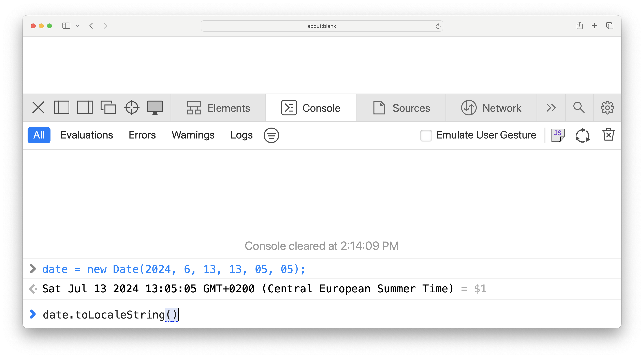Expand the date evaluation input entry chevron
This screenshot has width=644, height=358.
tap(33, 269)
